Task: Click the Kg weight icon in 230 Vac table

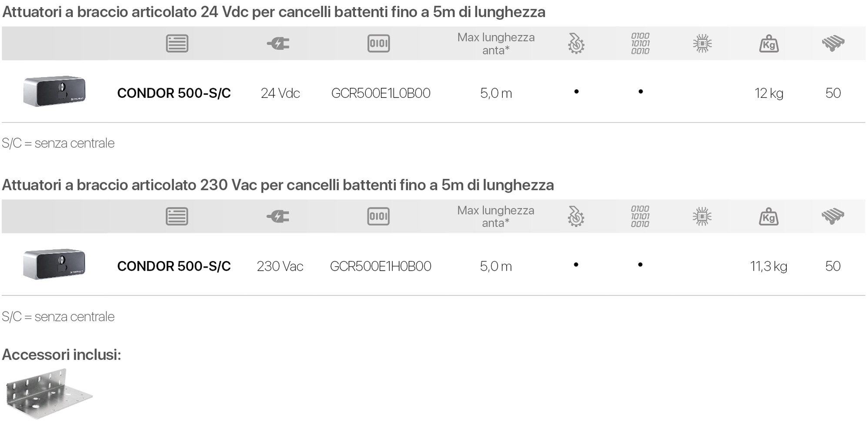Action: click(x=768, y=217)
